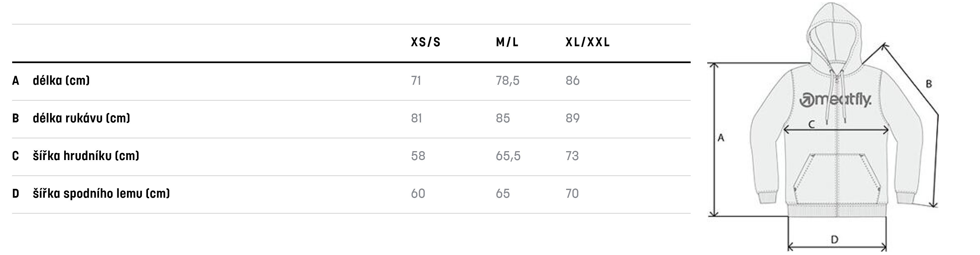Image resolution: width=980 pixels, height=255 pixels.
Task: Click the meatfly logo on the hoodie
Action: pos(835,100)
